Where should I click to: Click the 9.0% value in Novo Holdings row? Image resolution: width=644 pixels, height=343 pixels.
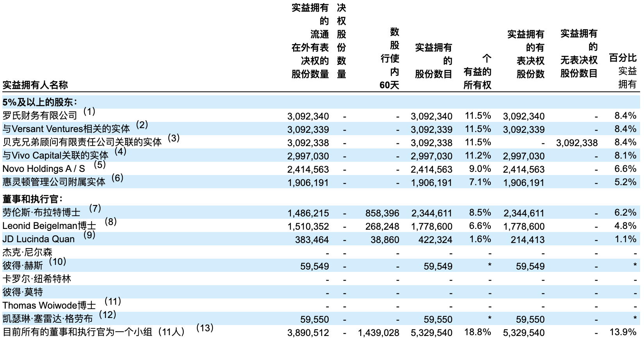[480, 169]
